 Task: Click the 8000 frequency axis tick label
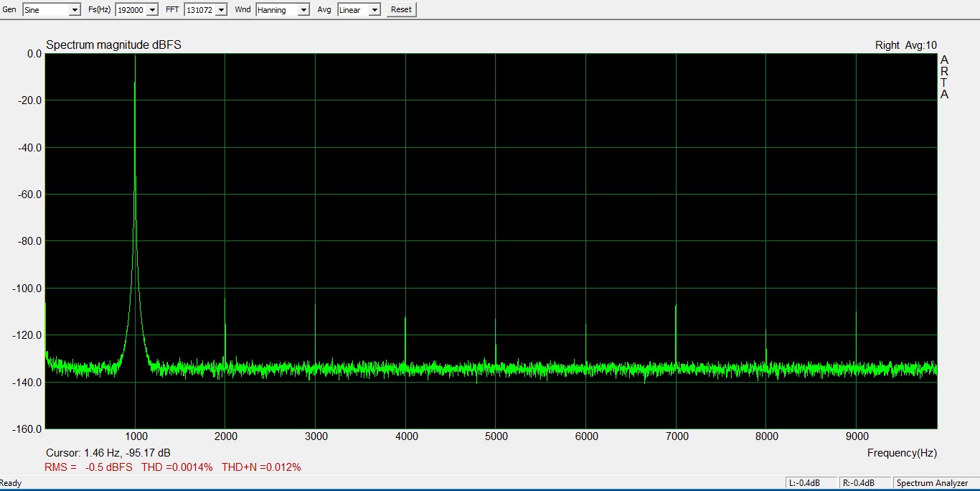[x=766, y=436]
